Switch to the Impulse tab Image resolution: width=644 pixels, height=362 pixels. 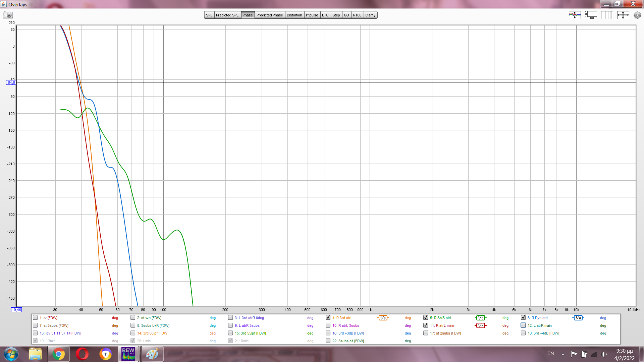pos(312,15)
